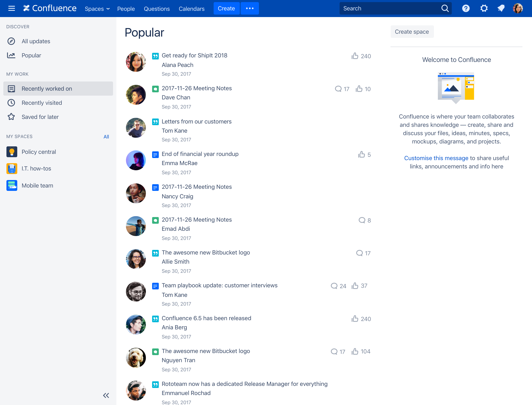Click comment icon on Dave Chan's Meeting Notes
The image size is (532, 405).
pos(338,89)
